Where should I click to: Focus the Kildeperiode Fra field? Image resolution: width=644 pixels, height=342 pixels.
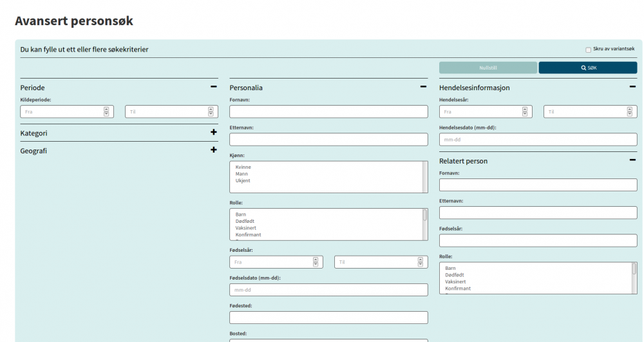click(x=66, y=111)
